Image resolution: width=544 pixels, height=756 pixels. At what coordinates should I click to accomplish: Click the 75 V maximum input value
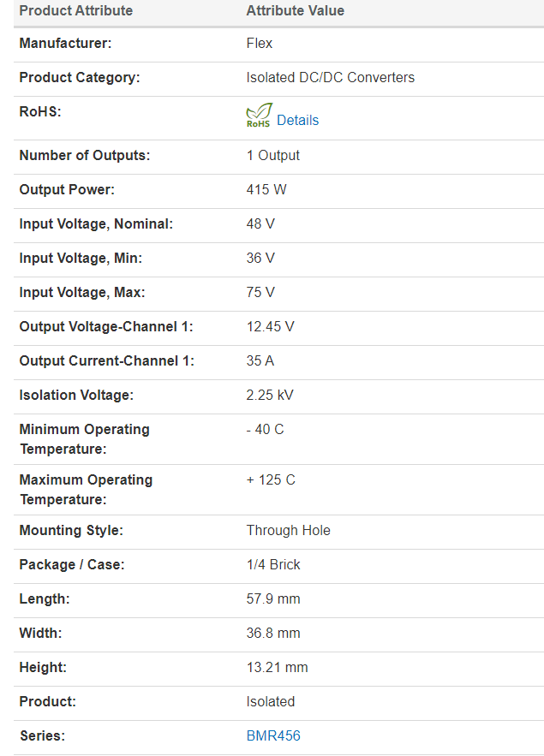click(x=260, y=292)
